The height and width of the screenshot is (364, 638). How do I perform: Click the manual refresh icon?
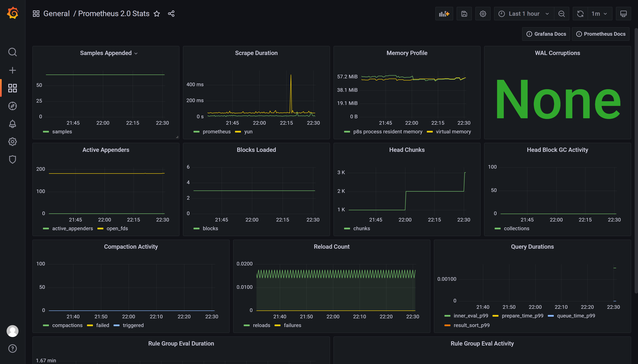[x=580, y=14]
